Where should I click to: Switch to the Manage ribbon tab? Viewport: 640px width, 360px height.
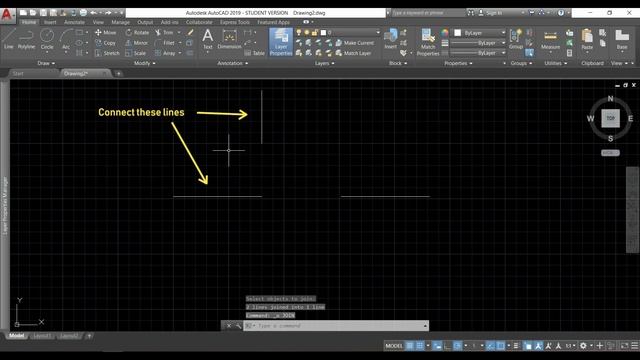coord(120,22)
